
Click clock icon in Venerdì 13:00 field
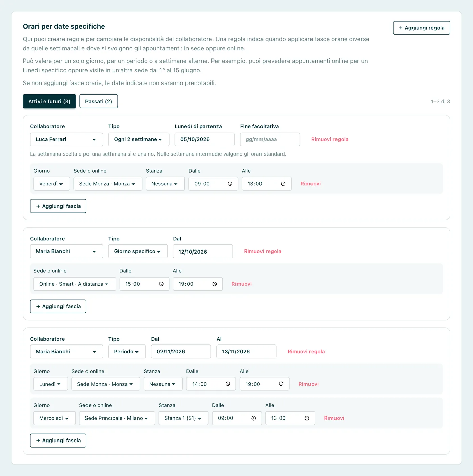(283, 184)
